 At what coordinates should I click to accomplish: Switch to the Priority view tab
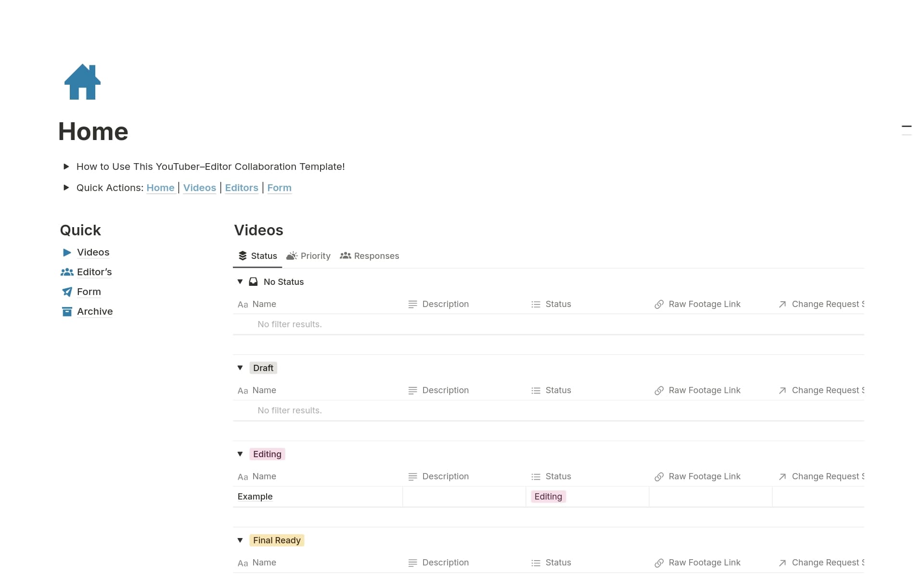click(308, 256)
